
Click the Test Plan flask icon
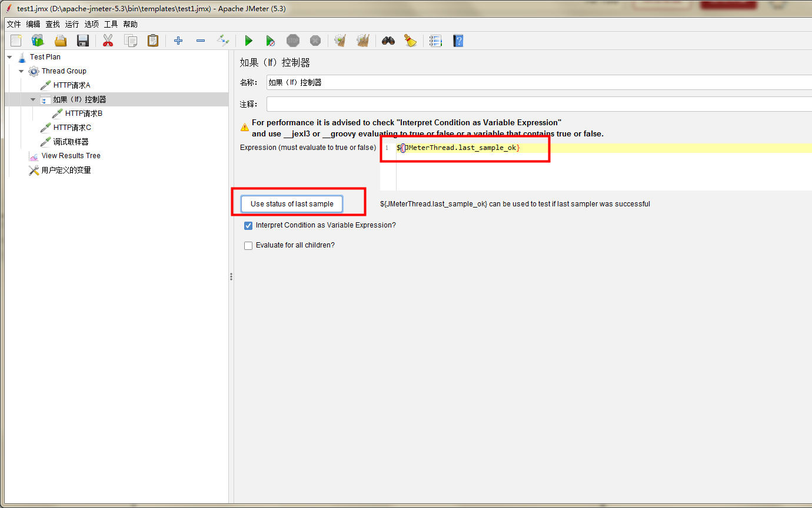point(22,57)
